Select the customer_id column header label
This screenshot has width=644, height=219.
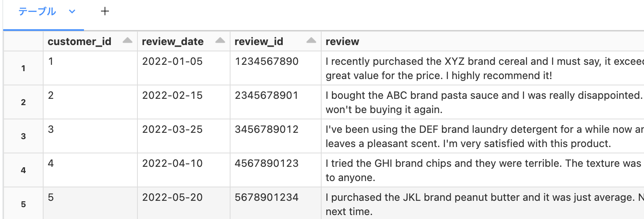80,42
